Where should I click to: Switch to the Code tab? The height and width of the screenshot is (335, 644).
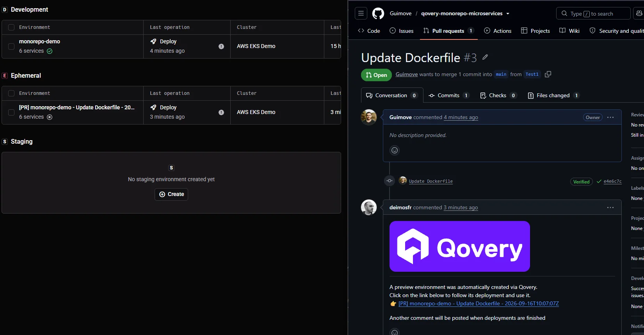(x=369, y=31)
